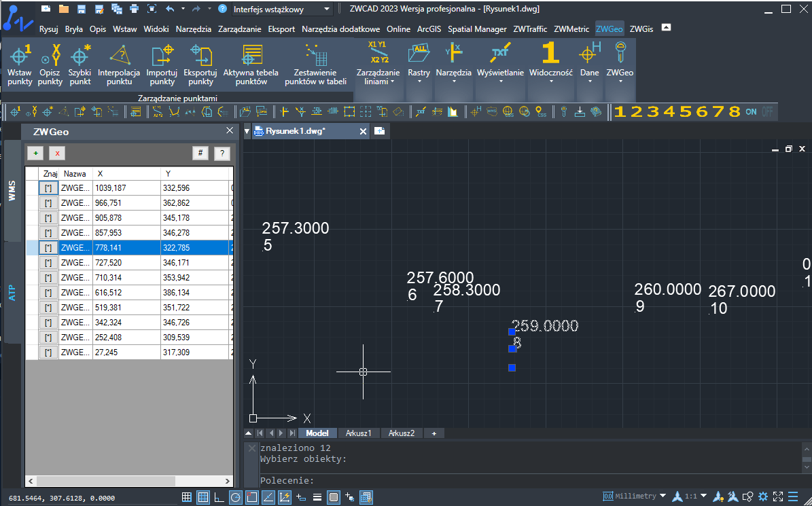Image resolution: width=812 pixels, height=506 pixels.
Task: Click the green plus button in ZWGeo panel
Action: 35,153
